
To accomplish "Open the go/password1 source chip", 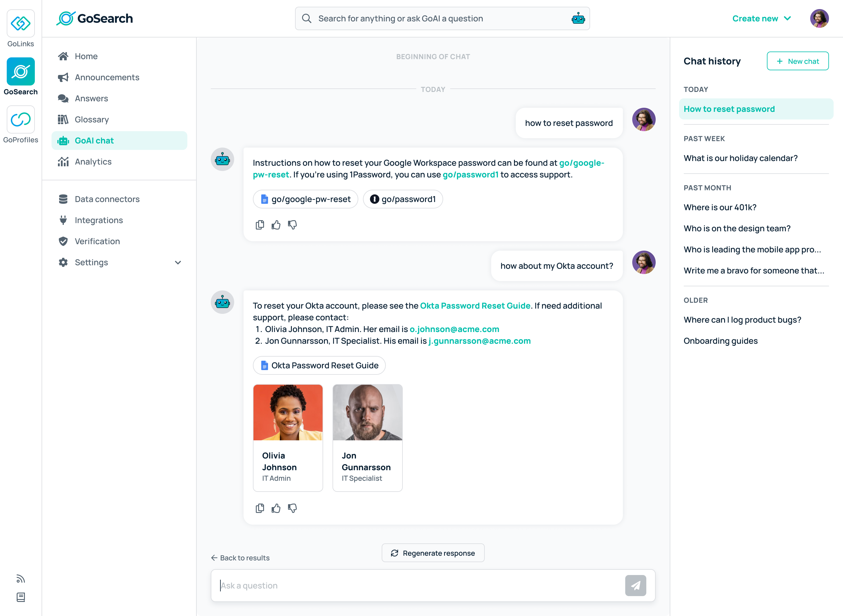I will click(403, 199).
